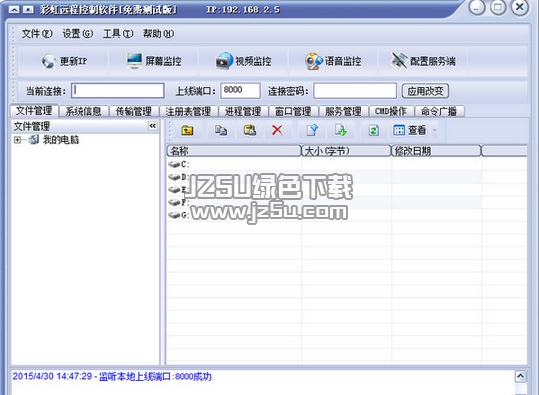The image size is (539, 395).
Task: Open the 工具(T) menu
Action: point(118,34)
